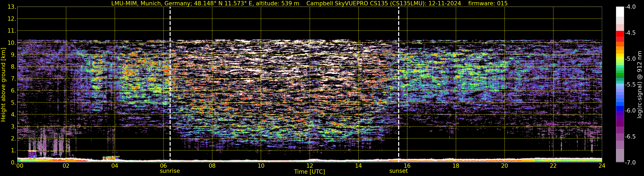Select the "sunrise" label below the axis
This screenshot has width=644, height=176.
click(x=170, y=171)
